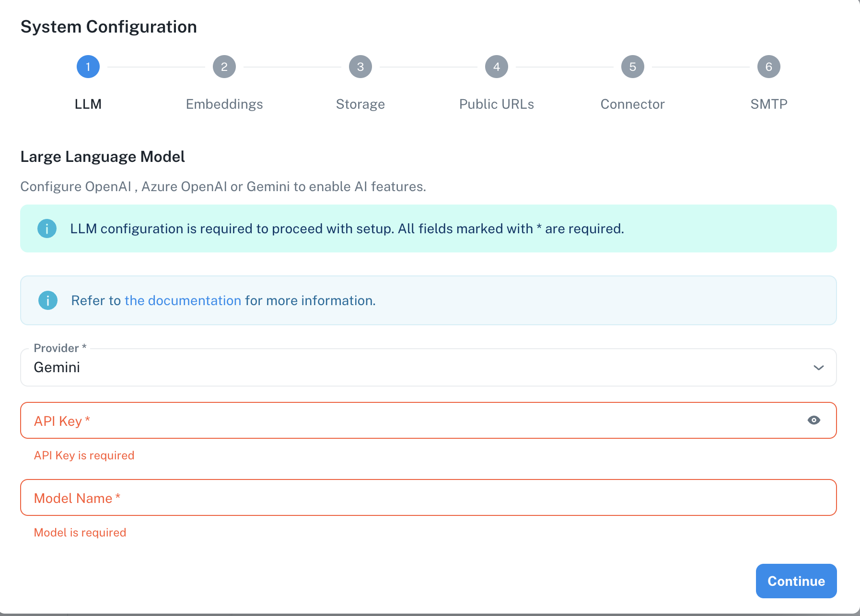The width and height of the screenshot is (860, 616).
Task: Go to the Public URLs step label
Action: (497, 104)
